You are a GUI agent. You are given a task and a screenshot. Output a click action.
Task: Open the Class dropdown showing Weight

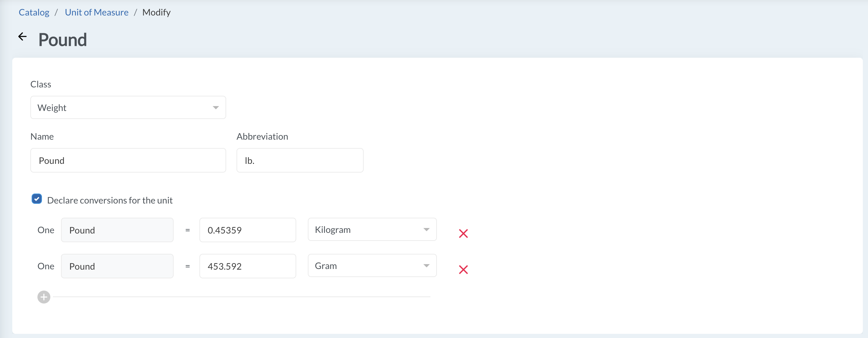(x=128, y=107)
